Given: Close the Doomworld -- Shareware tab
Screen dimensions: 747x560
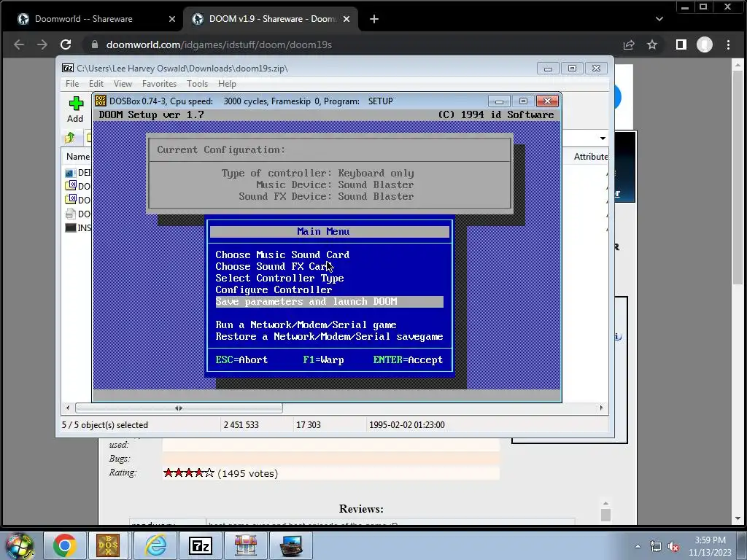Looking at the screenshot, I should tap(172, 19).
